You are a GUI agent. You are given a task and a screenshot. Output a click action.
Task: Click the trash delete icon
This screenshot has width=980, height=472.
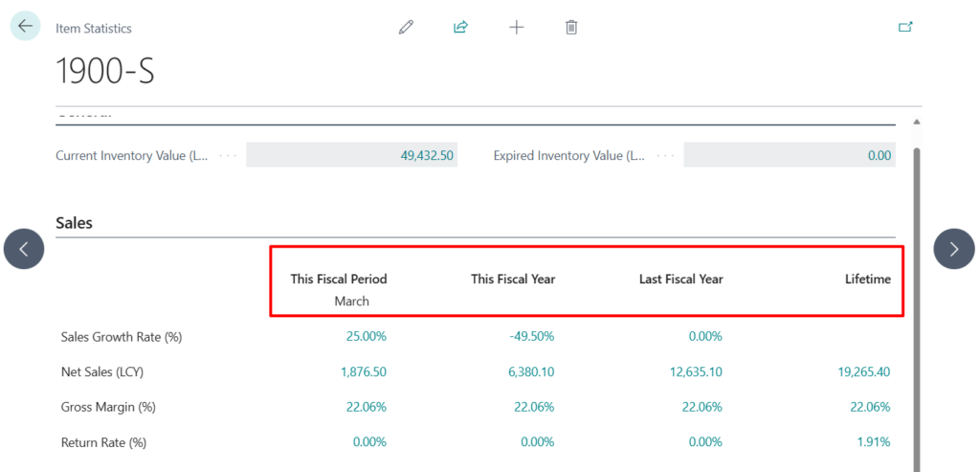pyautogui.click(x=571, y=27)
